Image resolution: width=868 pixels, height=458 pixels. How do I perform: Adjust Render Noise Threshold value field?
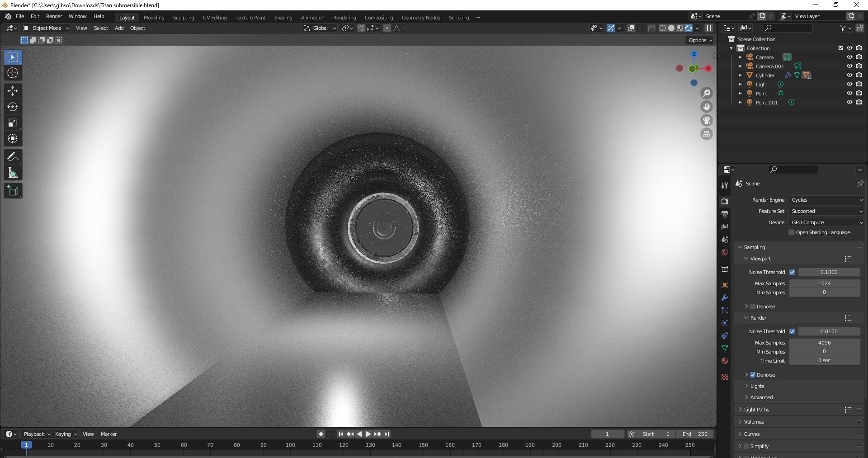click(x=829, y=331)
